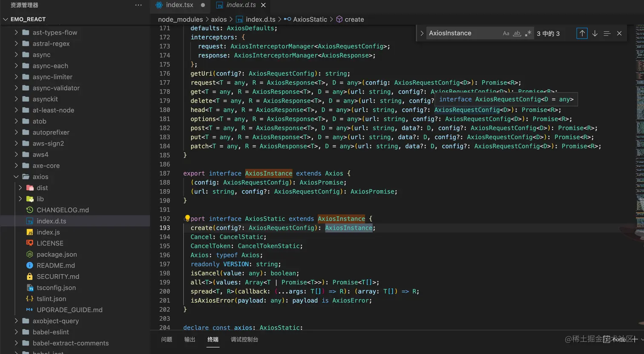Screen dimensions: 644x354
Task: Click the editor minimap on the right
Action: coord(639,128)
